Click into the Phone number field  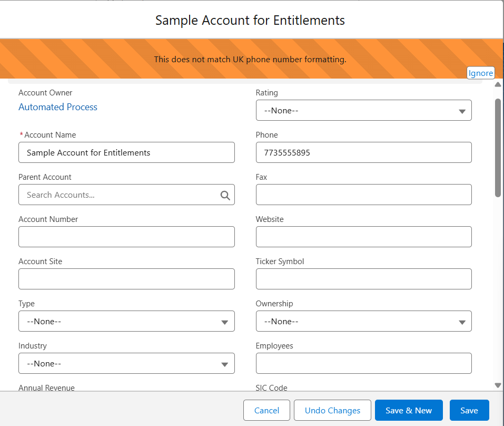tap(363, 152)
